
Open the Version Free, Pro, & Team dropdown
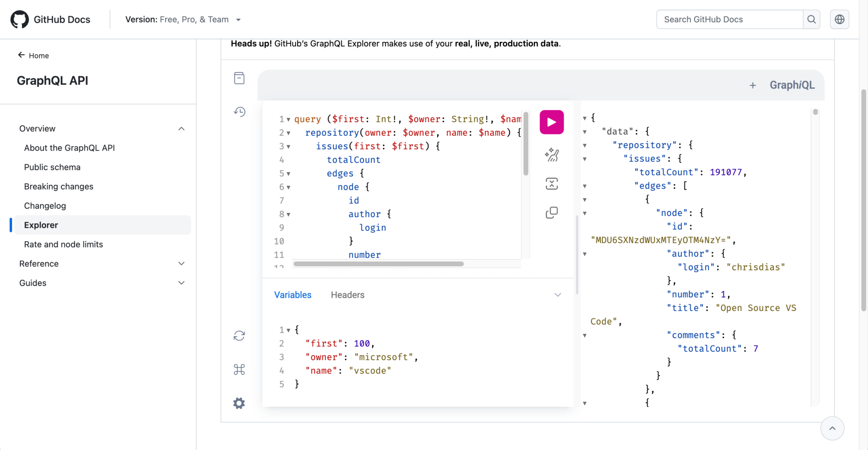(x=183, y=20)
